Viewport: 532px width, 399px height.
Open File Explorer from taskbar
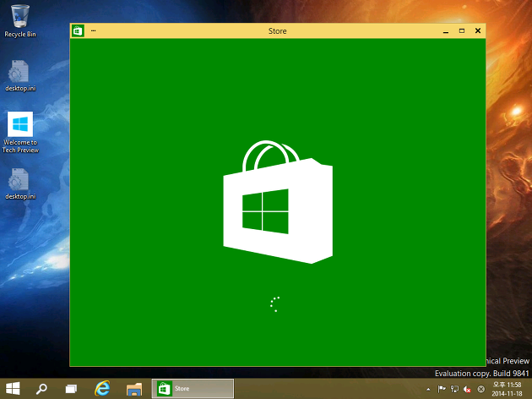click(134, 389)
